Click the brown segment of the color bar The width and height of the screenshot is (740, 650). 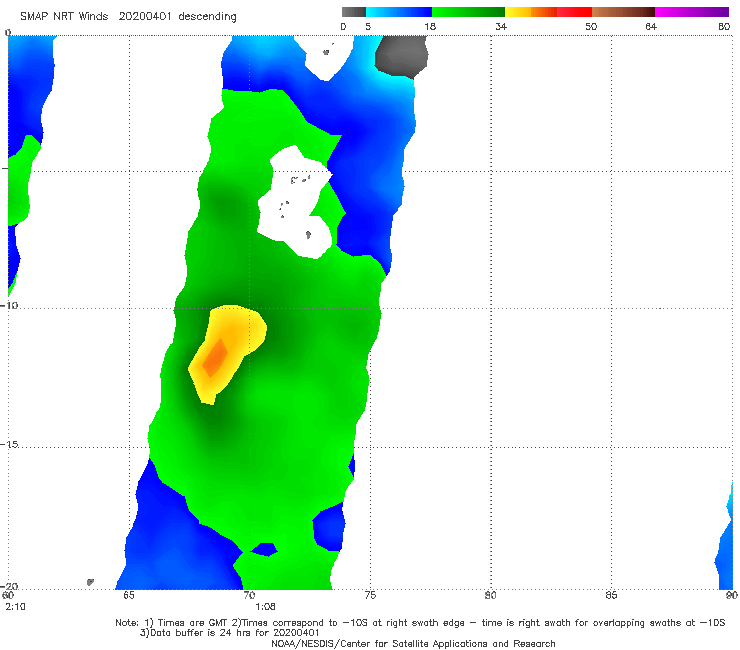pos(623,12)
